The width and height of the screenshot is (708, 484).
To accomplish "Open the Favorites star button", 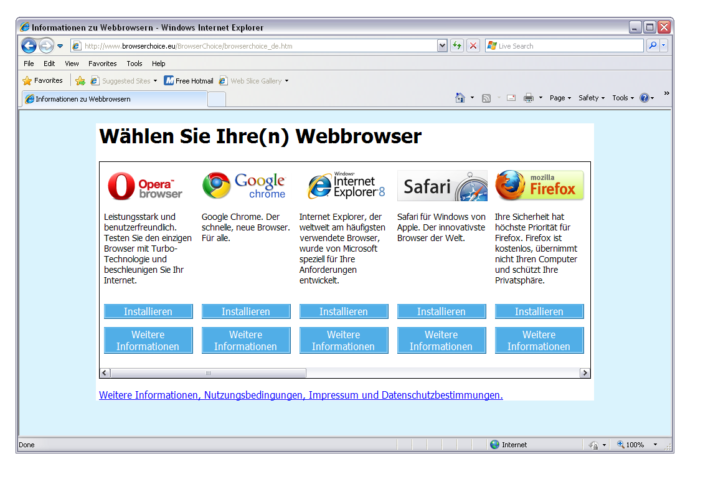I will point(42,81).
